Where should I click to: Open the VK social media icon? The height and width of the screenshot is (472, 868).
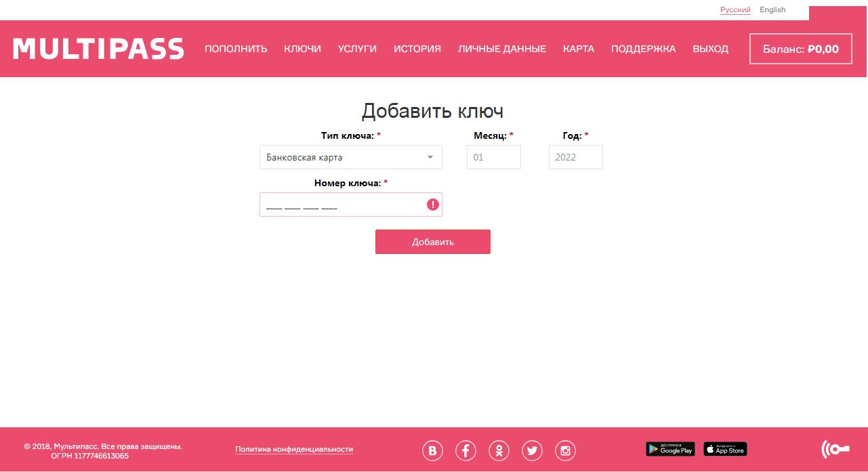(433, 450)
